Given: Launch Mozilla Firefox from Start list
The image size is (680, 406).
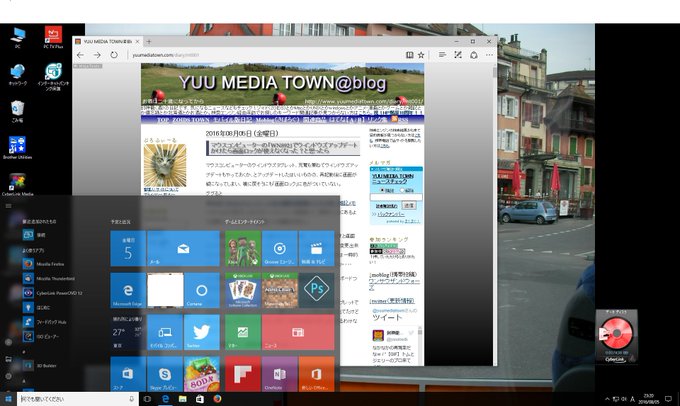Looking at the screenshot, I should tap(43, 264).
